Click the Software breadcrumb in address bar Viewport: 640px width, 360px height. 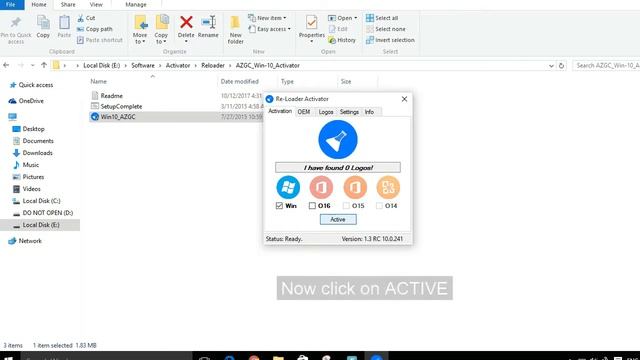pyautogui.click(x=143, y=65)
